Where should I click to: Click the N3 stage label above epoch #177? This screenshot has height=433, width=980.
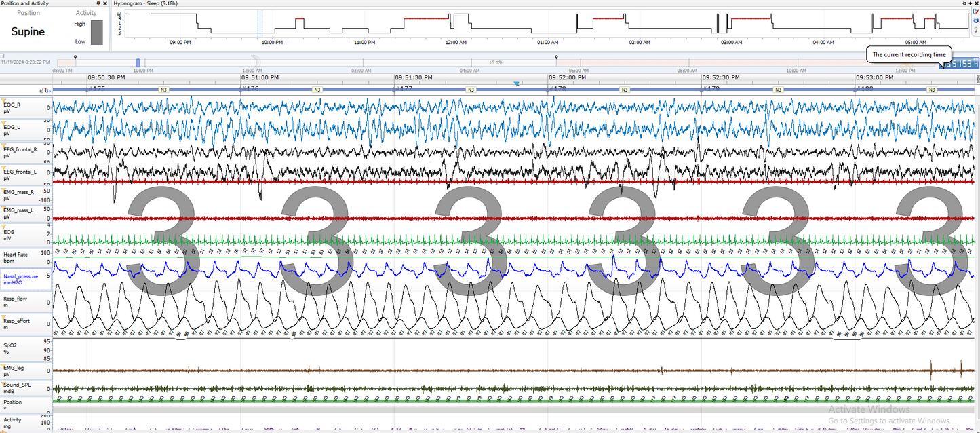click(471, 89)
